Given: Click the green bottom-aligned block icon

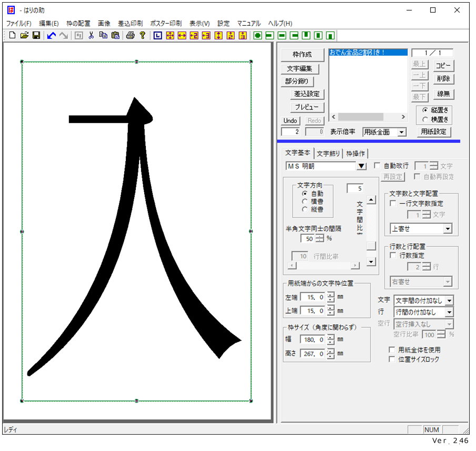Looking at the screenshot, I should point(330,35).
